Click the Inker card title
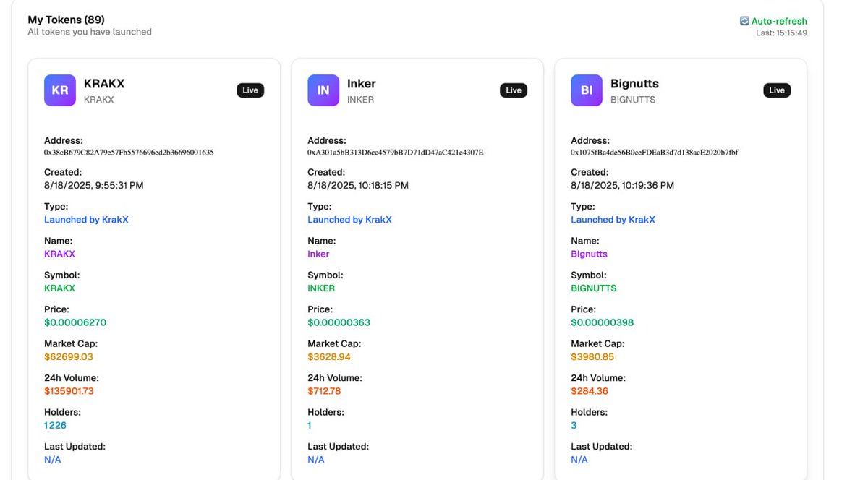This screenshot has width=868, height=480. [362, 84]
